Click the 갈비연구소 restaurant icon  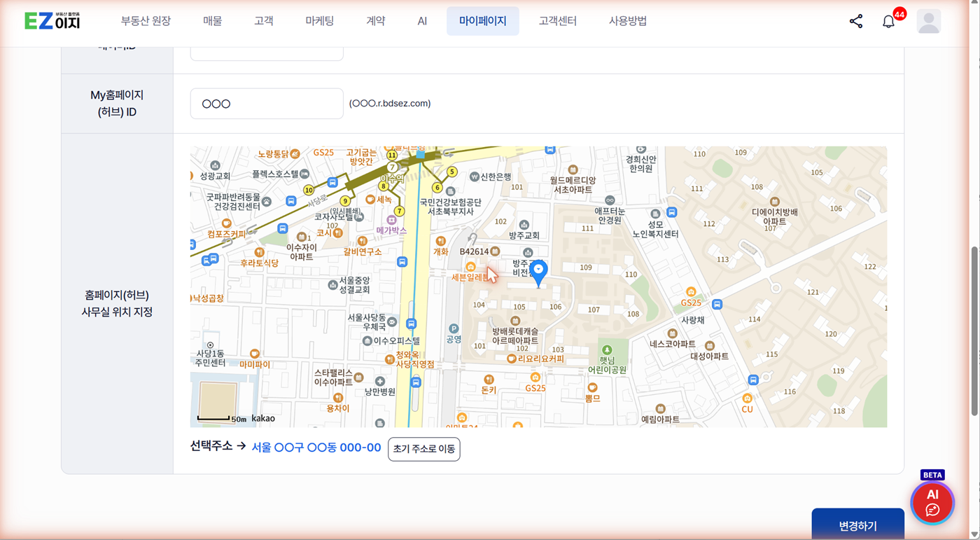coord(362,241)
